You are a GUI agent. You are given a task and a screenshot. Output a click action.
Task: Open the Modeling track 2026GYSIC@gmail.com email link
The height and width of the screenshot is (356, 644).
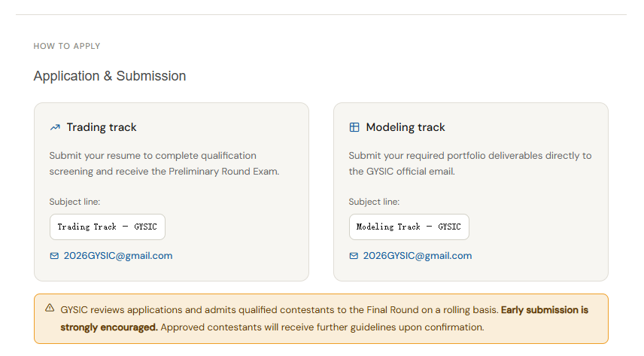418,256
